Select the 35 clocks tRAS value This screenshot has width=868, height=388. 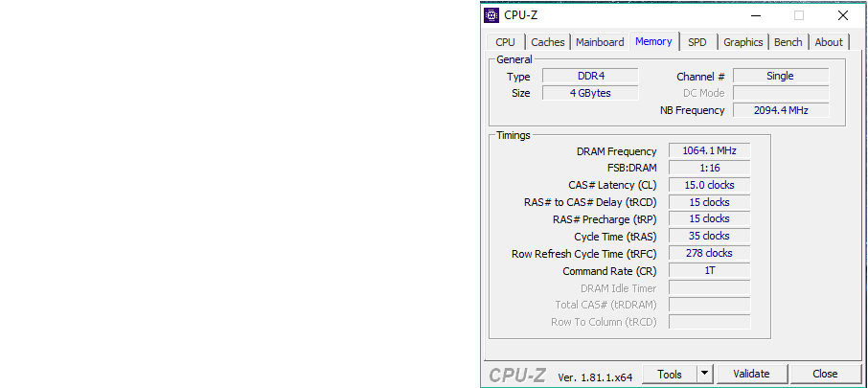709,236
